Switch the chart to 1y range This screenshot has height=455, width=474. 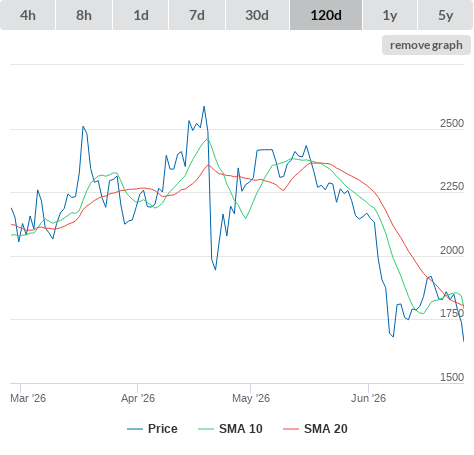pyautogui.click(x=390, y=15)
